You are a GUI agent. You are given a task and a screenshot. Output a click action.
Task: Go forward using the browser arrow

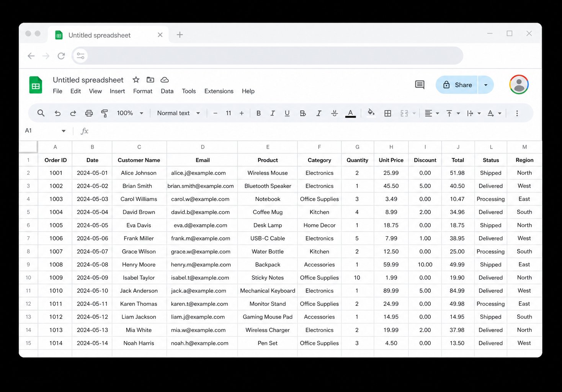pos(46,56)
